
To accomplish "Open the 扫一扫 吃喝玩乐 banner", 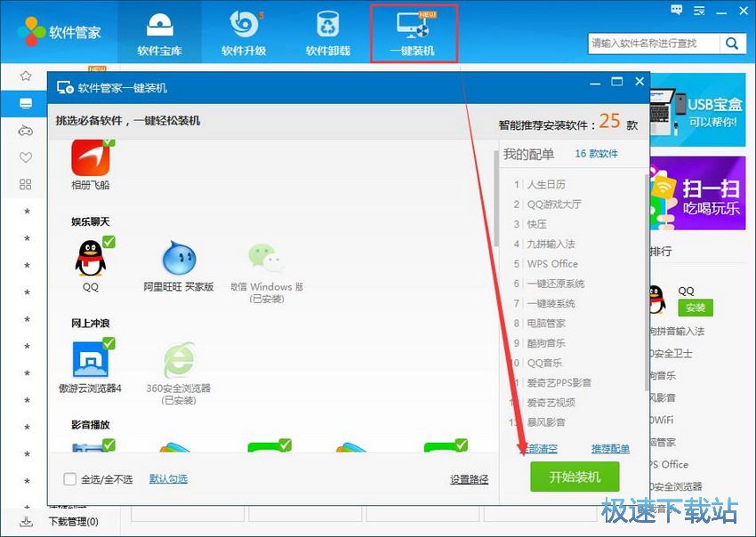I will [697, 194].
